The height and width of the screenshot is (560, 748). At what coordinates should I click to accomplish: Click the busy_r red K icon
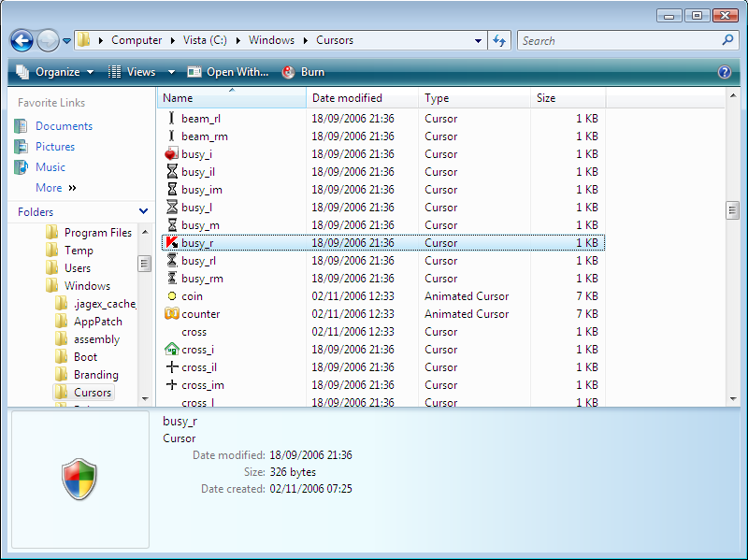pyautogui.click(x=172, y=243)
